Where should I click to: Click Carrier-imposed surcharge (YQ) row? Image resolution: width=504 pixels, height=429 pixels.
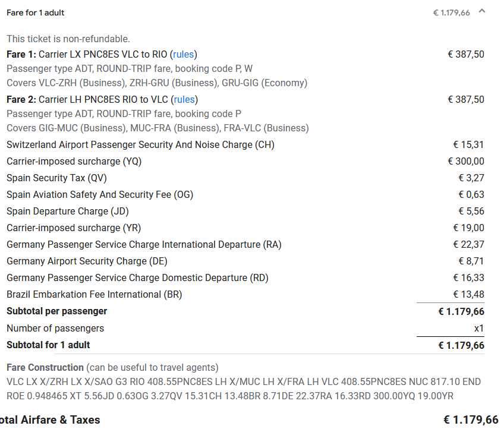[74, 161]
